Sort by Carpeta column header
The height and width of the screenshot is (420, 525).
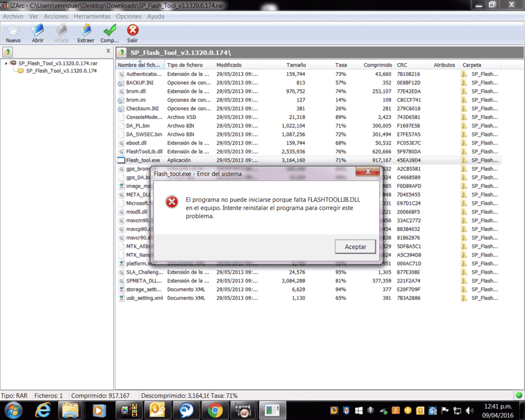tap(481, 65)
